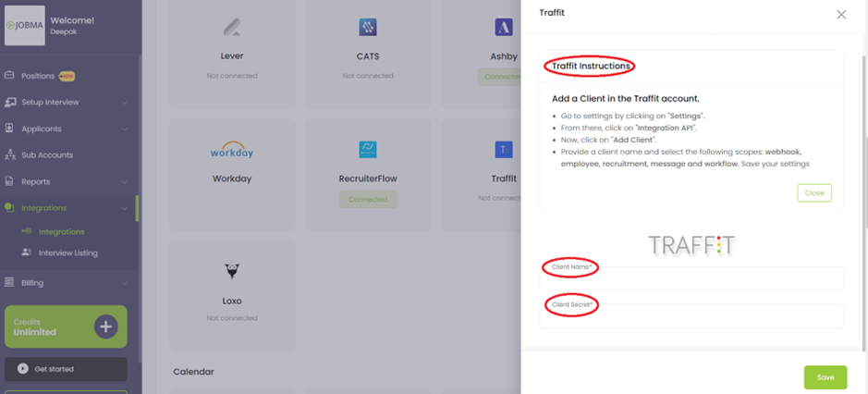Click the Positions briefcase icon
Image resolution: width=868 pixels, height=394 pixels.
pos(9,75)
